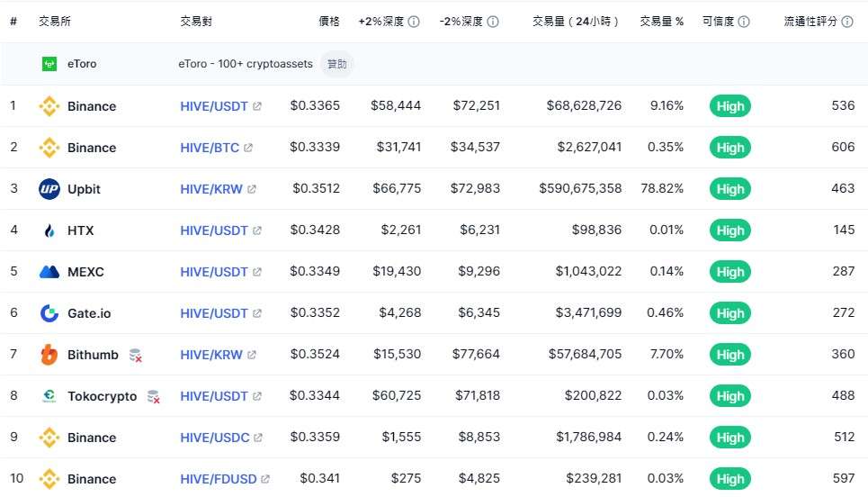Open HIVE/KRW pair on Upbit
This screenshot has width=868, height=497.
click(211, 189)
